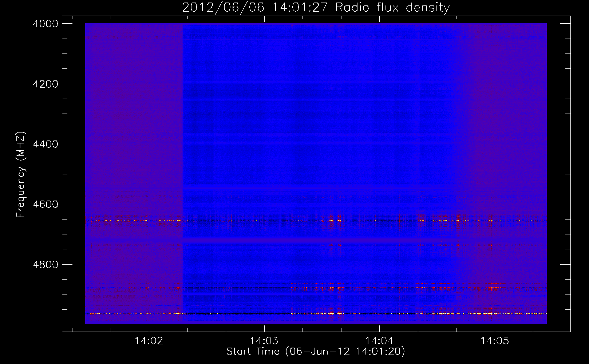Select the 4200 frequency axis label
The width and height of the screenshot is (589, 364).
(x=46, y=84)
